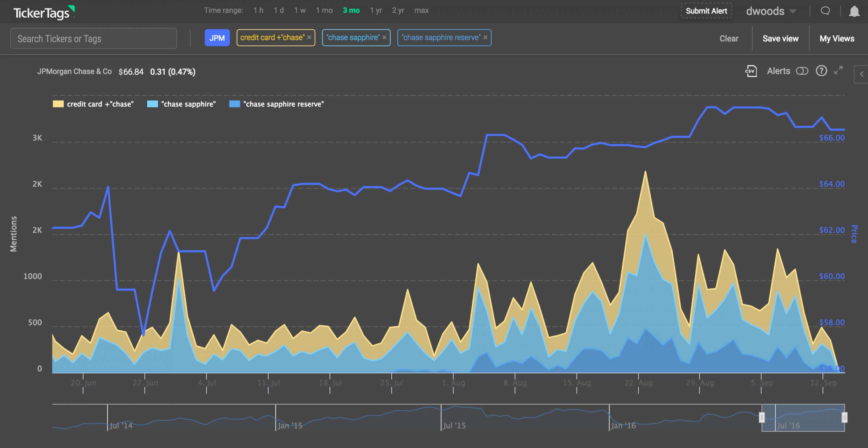Click the credit card +"chase" tag chip
The image size is (868, 448).
(x=276, y=38)
